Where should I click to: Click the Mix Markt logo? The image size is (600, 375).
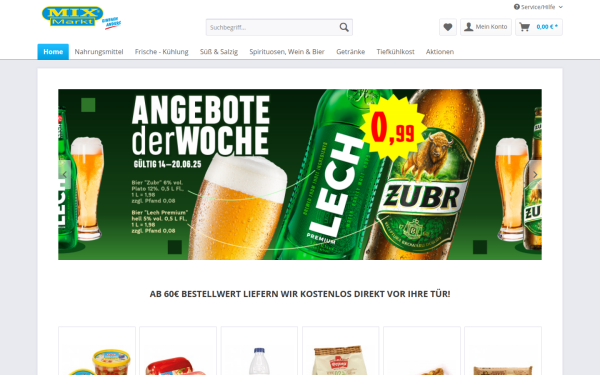[x=81, y=18]
